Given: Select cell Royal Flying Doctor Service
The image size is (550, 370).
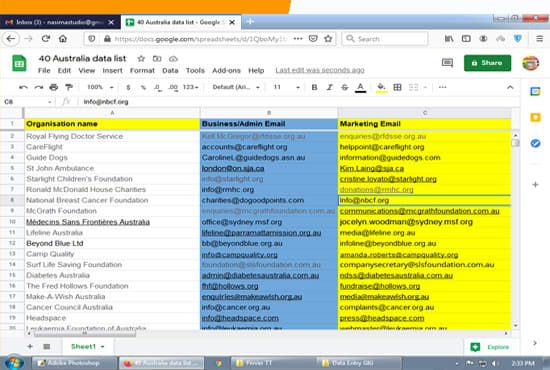Looking at the screenshot, I should pyautogui.click(x=112, y=136).
